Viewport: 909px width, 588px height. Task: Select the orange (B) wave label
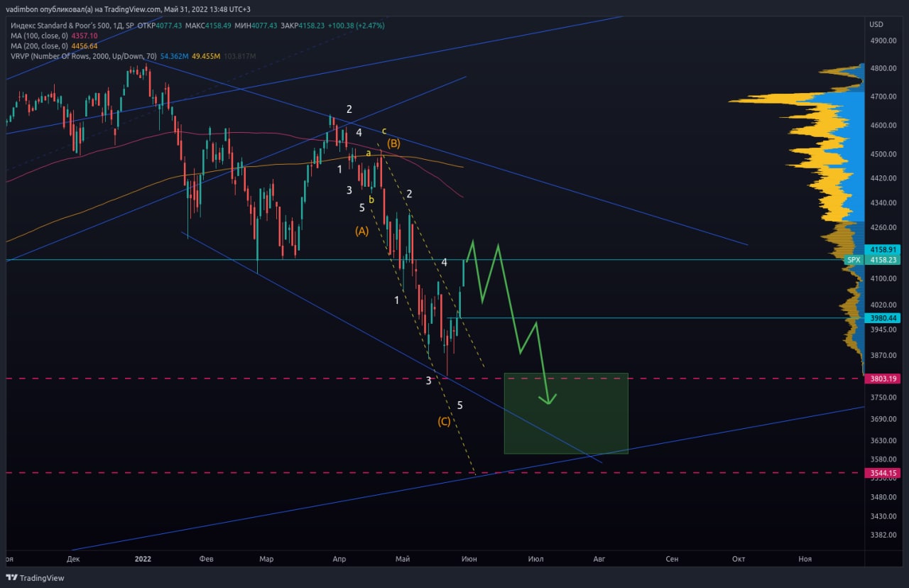point(393,143)
